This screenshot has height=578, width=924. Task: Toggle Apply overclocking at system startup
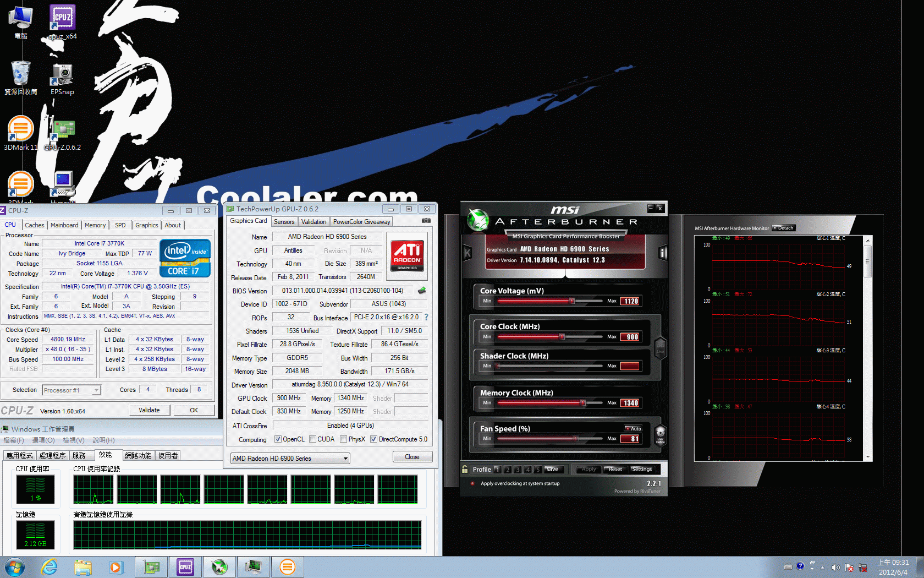(472, 483)
